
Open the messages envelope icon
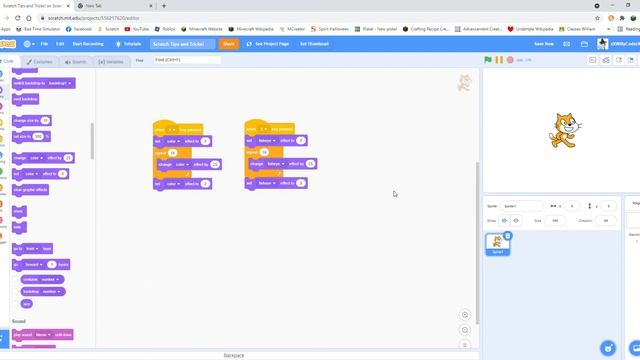click(x=567, y=44)
